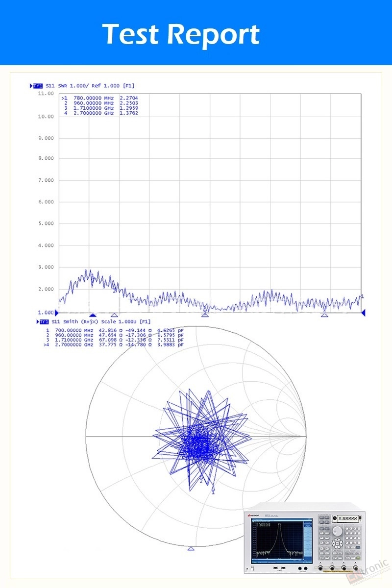Click the 10.00 y-axis label
The height and width of the screenshot is (588, 392).
coord(46,117)
